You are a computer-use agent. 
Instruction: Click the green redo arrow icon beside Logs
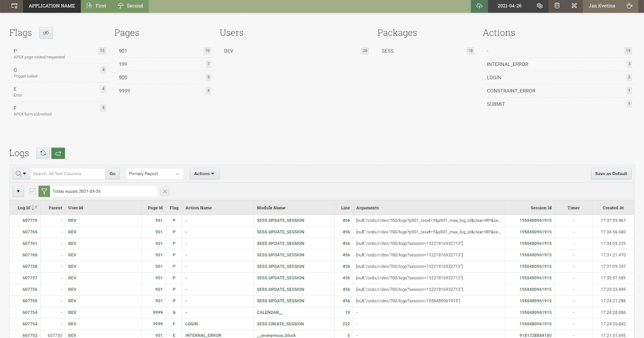[57, 153]
